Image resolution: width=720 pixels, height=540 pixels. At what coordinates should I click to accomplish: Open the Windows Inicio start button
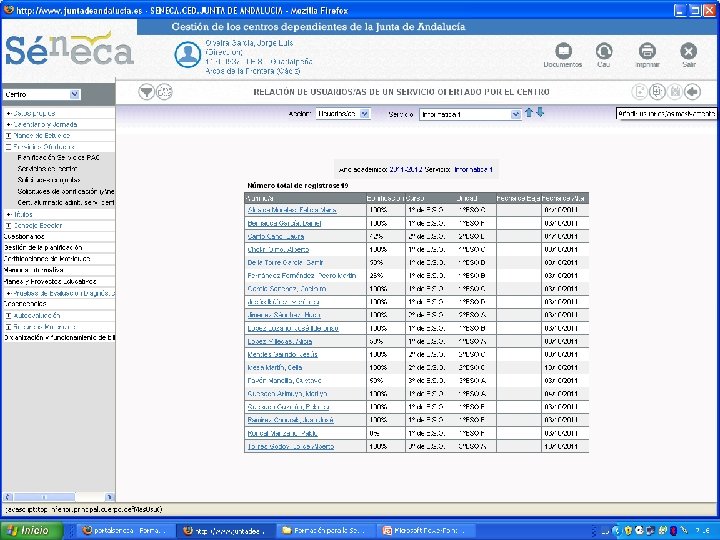tap(31, 530)
